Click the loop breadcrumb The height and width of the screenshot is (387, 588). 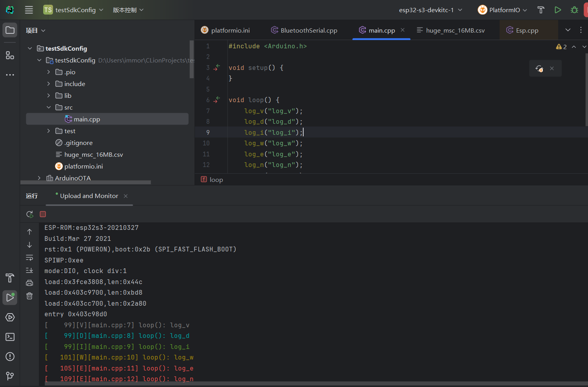pos(212,180)
